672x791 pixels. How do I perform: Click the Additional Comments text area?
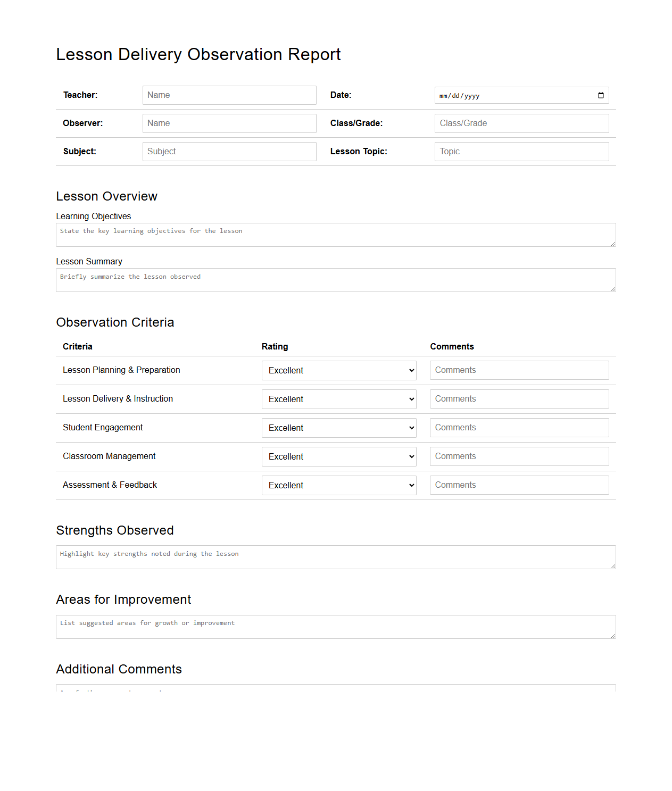tap(335, 690)
